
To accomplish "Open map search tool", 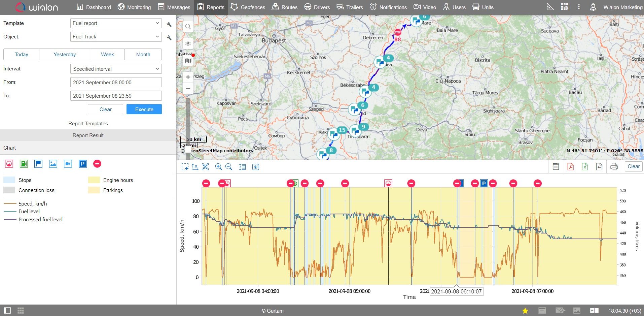I will coord(188,27).
